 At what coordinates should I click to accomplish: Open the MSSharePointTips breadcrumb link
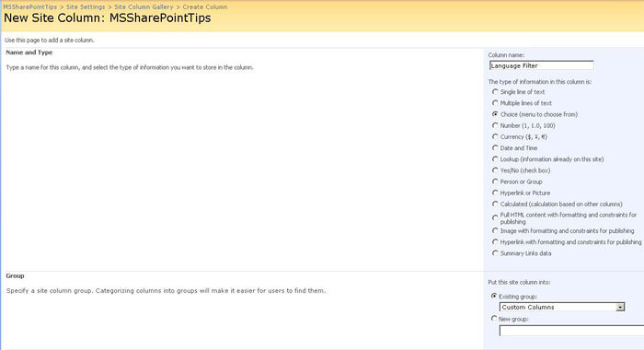pos(30,7)
